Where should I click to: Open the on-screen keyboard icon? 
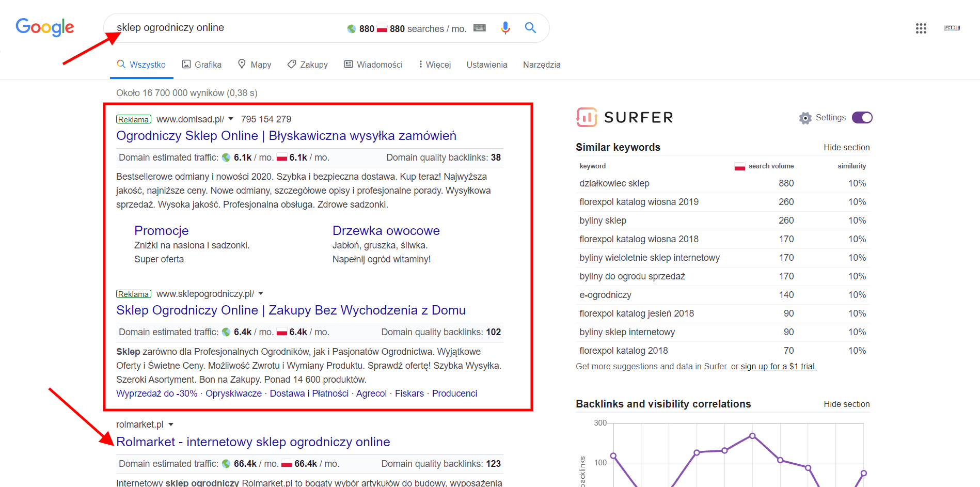(x=480, y=28)
